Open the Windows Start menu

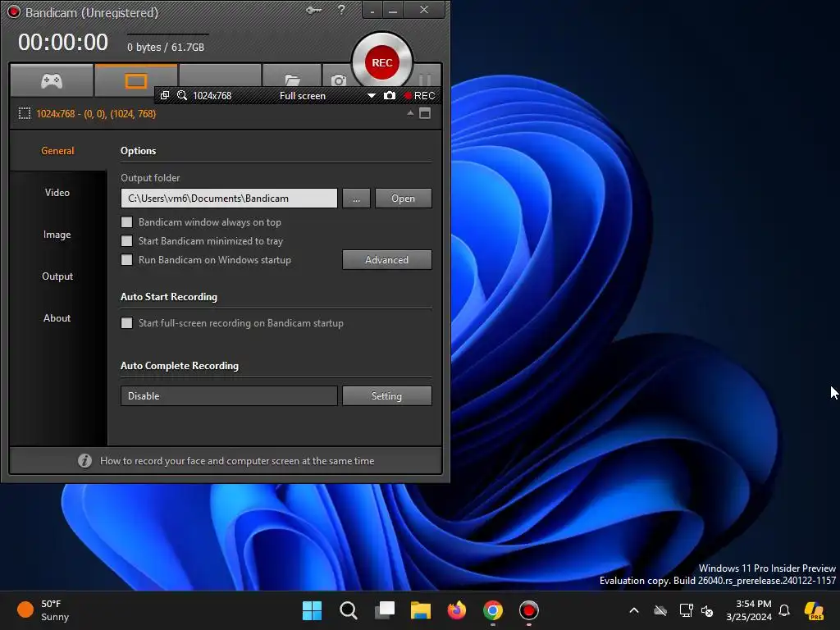coord(312,610)
